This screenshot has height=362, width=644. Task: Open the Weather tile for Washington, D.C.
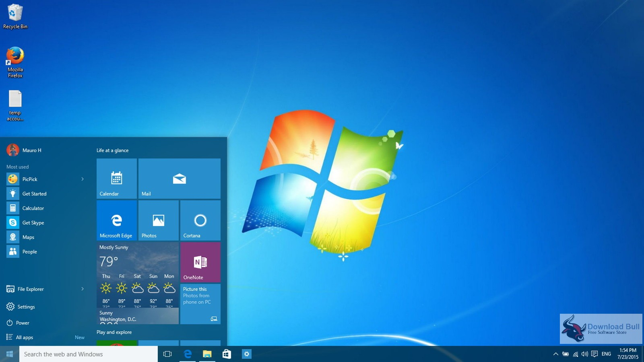[x=138, y=283]
